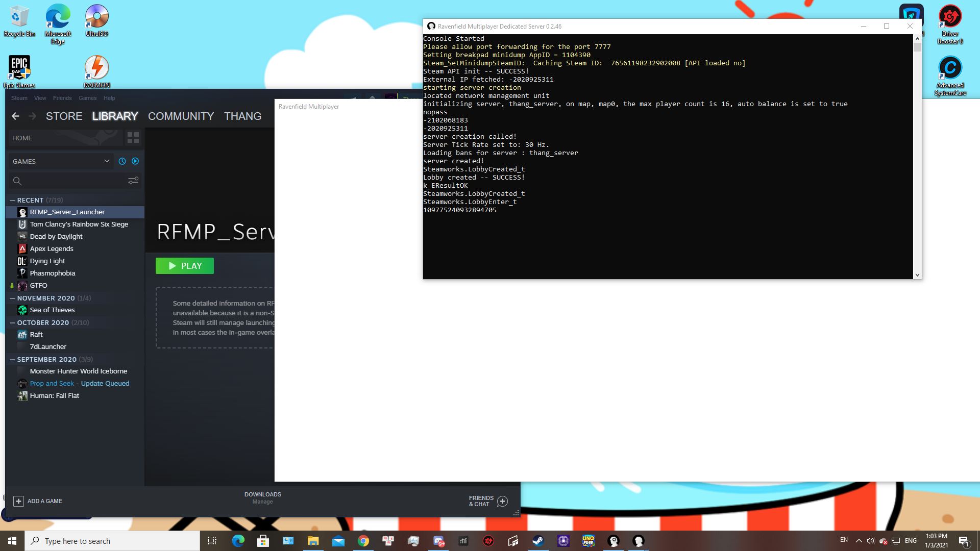Screen dimensions: 980x551
Task: Open Friends & Chat plus icon
Action: coord(502,501)
